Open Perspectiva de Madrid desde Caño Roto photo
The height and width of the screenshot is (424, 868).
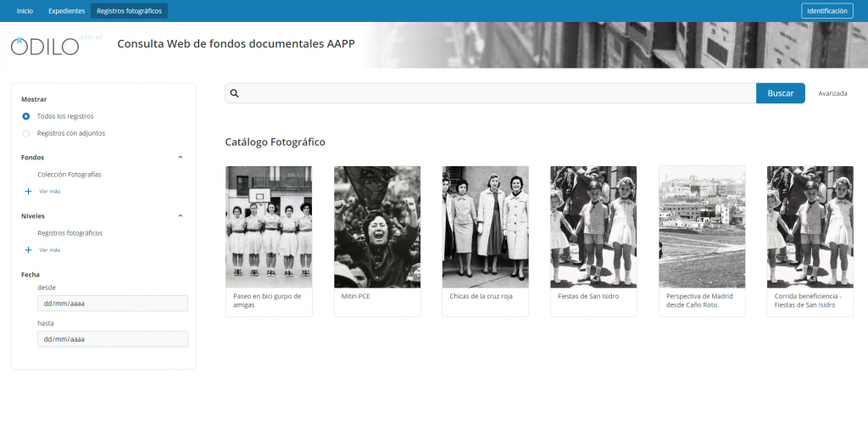pos(702,227)
